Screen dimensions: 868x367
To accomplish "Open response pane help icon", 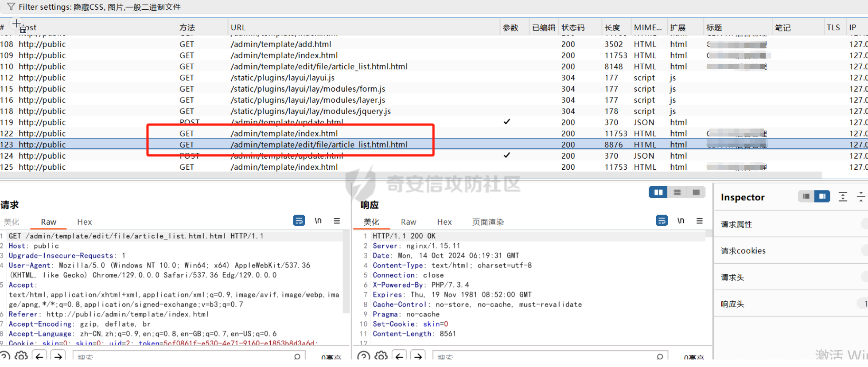I will point(363,356).
